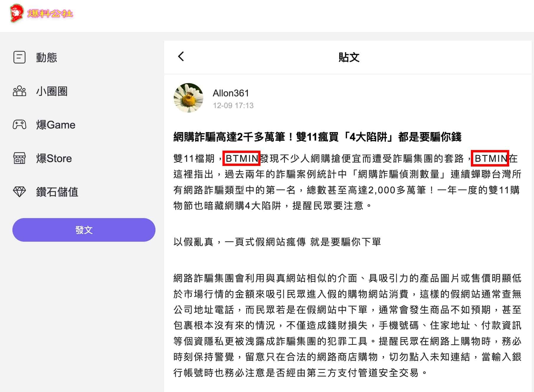The width and height of the screenshot is (534, 392).
Task: Go to 爆Game section
Action: [56, 125]
